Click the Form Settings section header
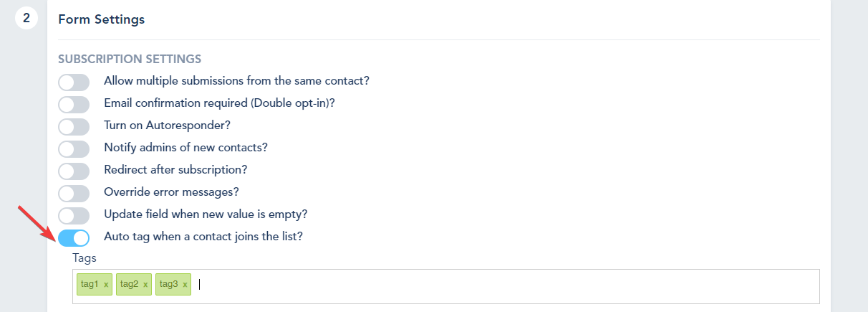 [101, 19]
